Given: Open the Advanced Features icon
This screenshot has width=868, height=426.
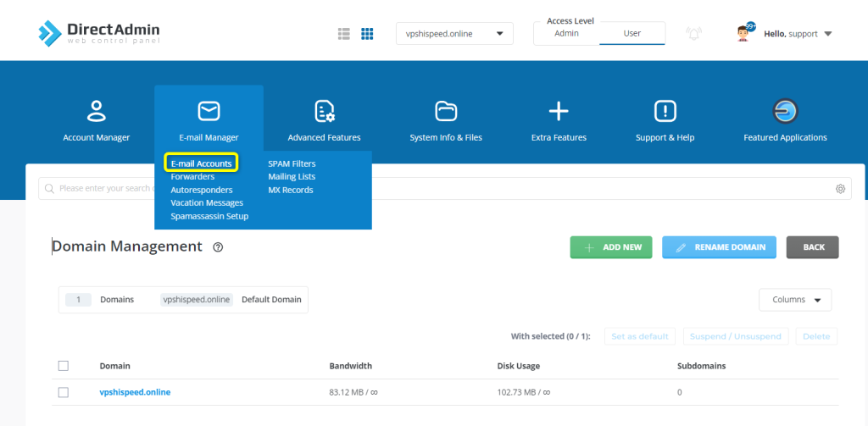Looking at the screenshot, I should tap(325, 111).
